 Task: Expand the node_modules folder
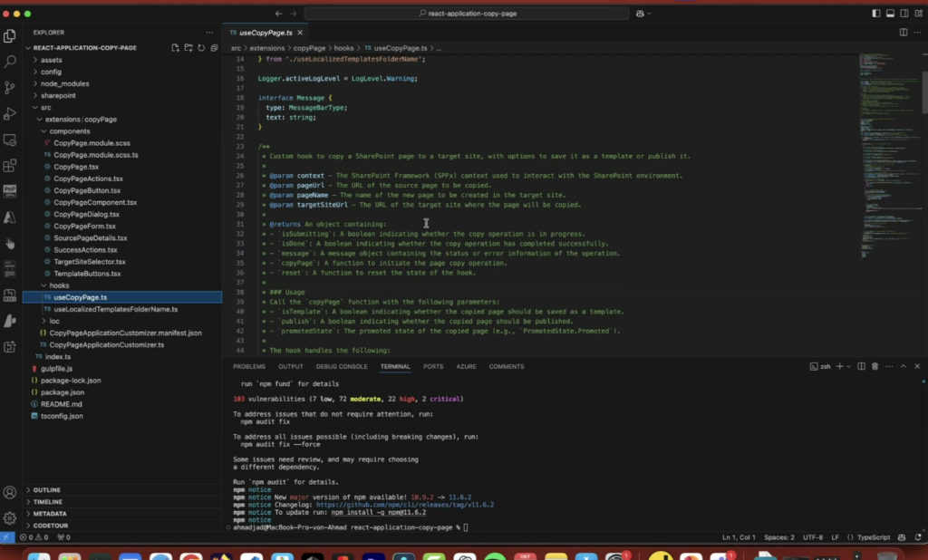click(x=64, y=83)
